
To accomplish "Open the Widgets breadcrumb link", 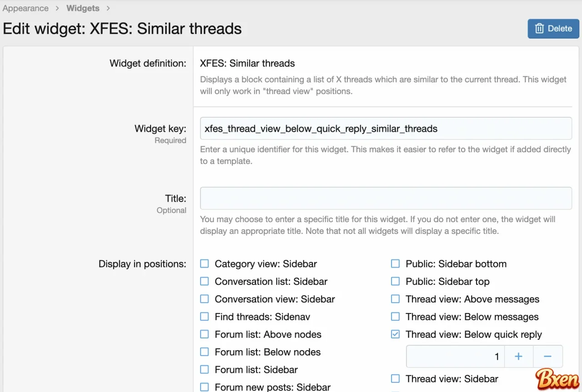I will (83, 8).
